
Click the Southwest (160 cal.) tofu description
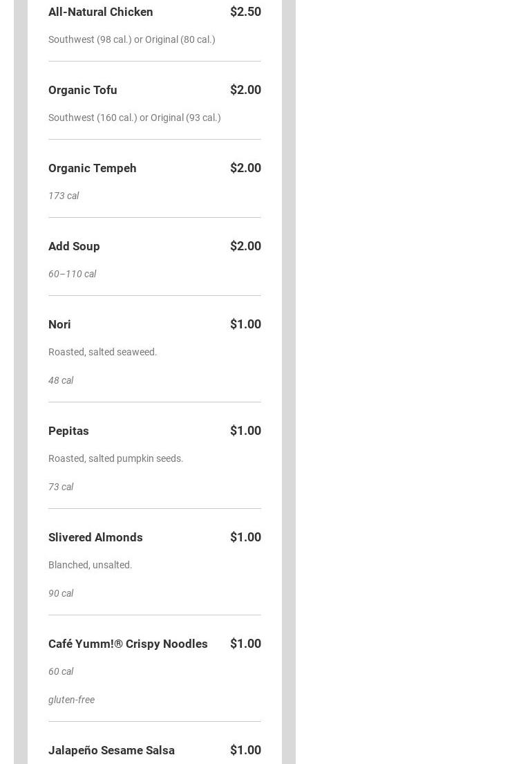pos(135,118)
